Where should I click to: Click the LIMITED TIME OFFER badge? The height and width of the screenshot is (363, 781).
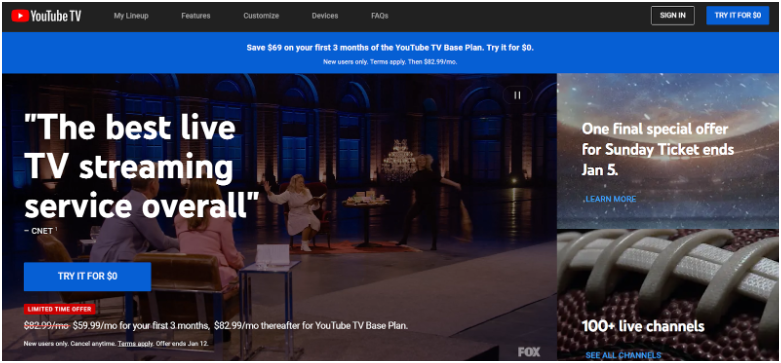[x=59, y=309]
